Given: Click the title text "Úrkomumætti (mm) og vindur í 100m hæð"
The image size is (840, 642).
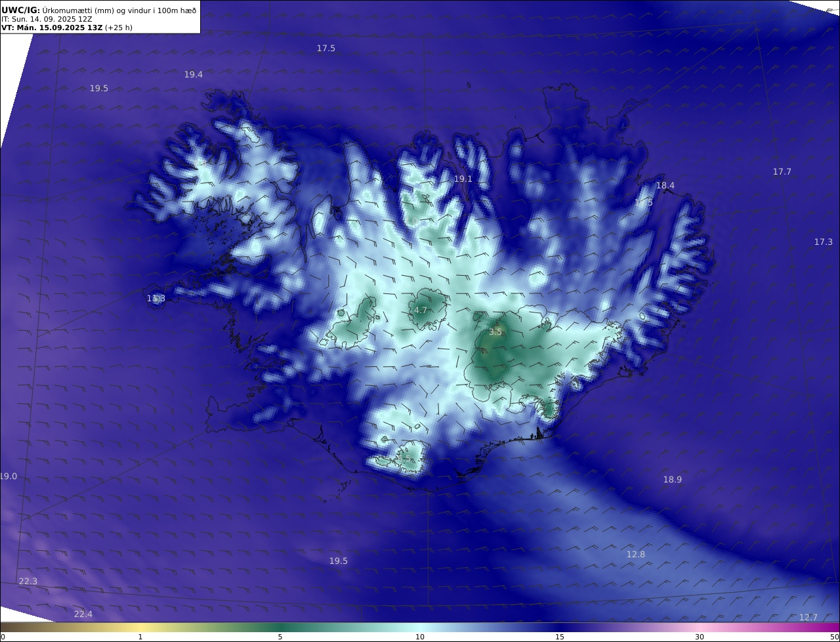Looking at the screenshot, I should [x=119, y=10].
